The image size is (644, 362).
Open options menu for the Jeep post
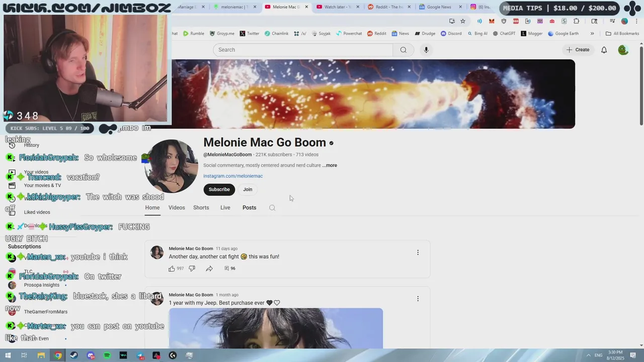[x=418, y=299]
